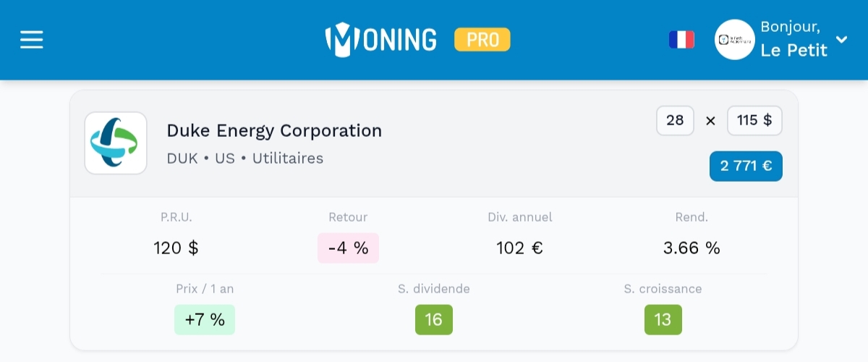Click the +7 % one-year price badge
868x362 pixels.
pos(205,320)
